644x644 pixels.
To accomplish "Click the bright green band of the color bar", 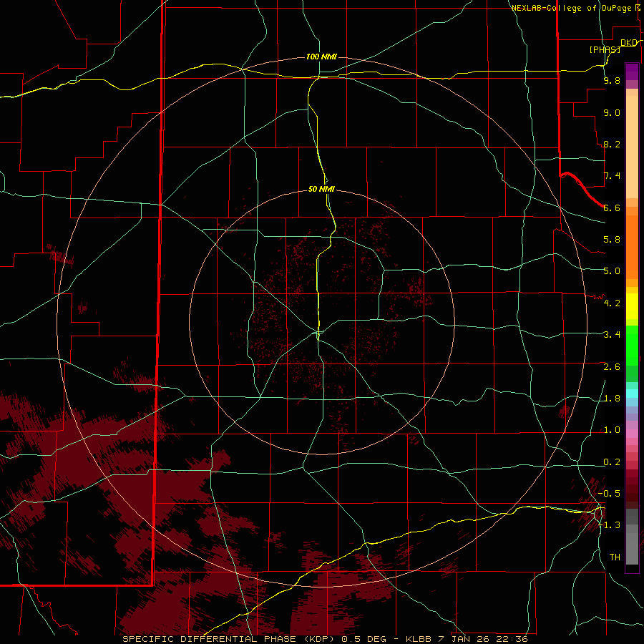I will [x=632, y=346].
